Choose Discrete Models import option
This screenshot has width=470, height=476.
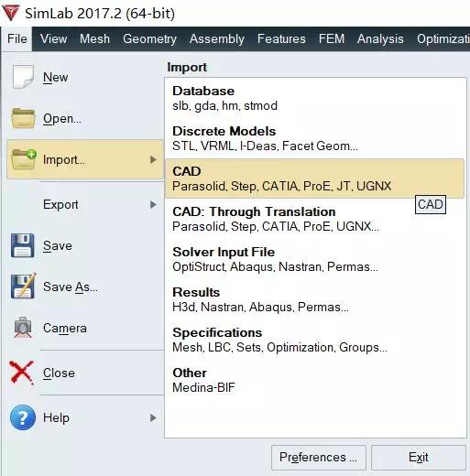pyautogui.click(x=314, y=138)
